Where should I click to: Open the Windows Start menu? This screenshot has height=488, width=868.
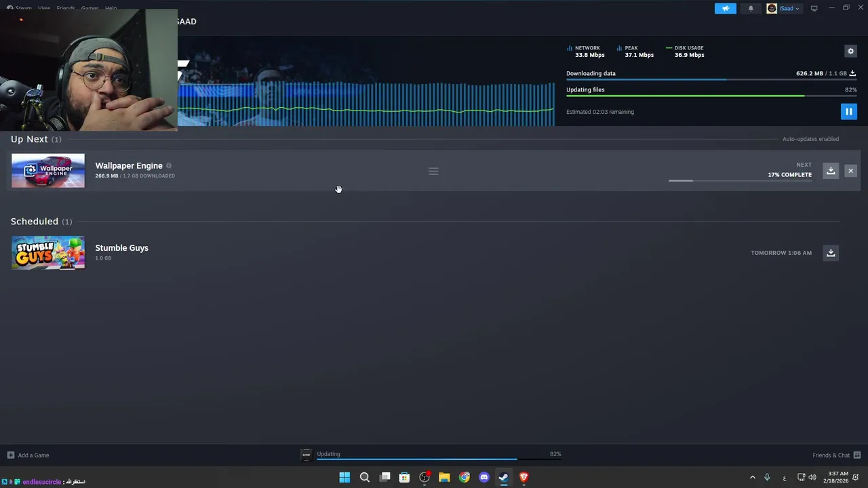(x=344, y=477)
